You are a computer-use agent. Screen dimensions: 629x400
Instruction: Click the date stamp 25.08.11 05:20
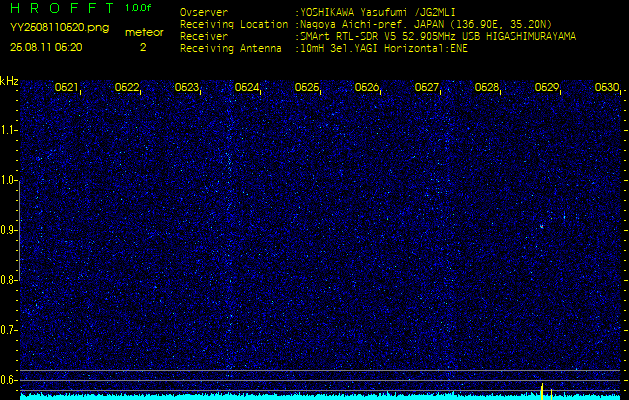click(x=46, y=47)
